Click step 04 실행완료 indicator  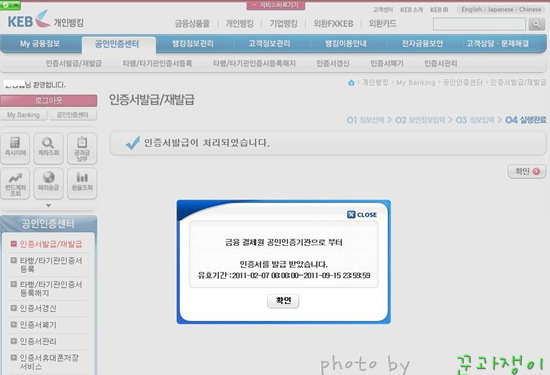pyautogui.click(x=525, y=120)
